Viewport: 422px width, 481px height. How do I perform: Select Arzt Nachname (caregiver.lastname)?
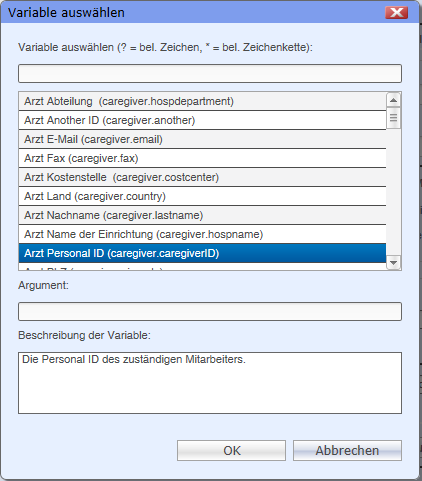coord(202,215)
